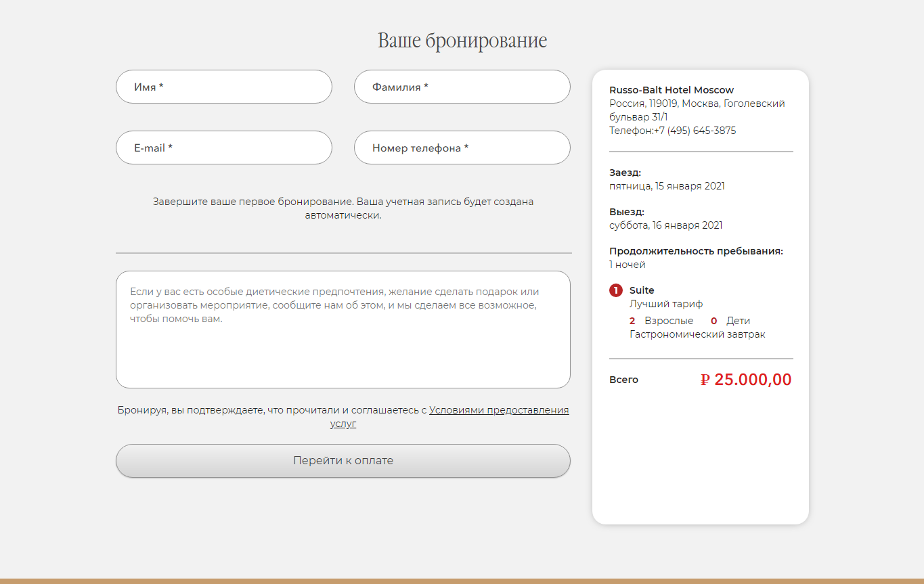Image resolution: width=924 pixels, height=584 pixels.
Task: Click the Дети children count
Action: point(730,321)
